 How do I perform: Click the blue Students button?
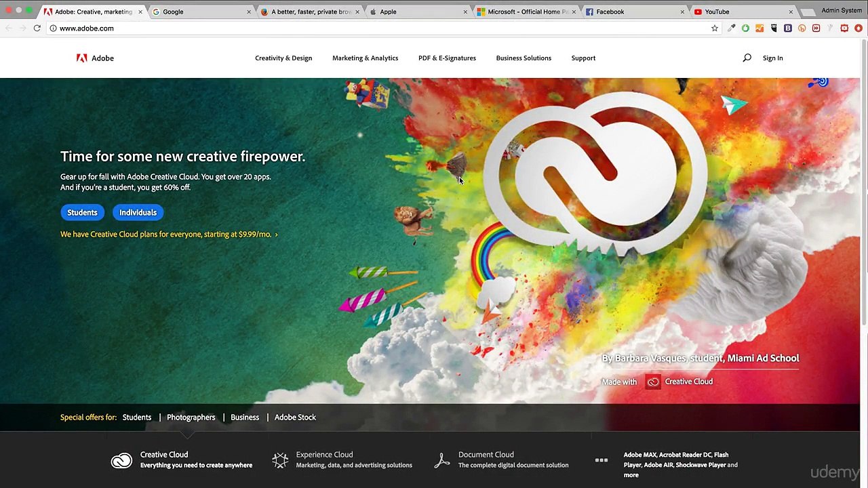point(82,213)
